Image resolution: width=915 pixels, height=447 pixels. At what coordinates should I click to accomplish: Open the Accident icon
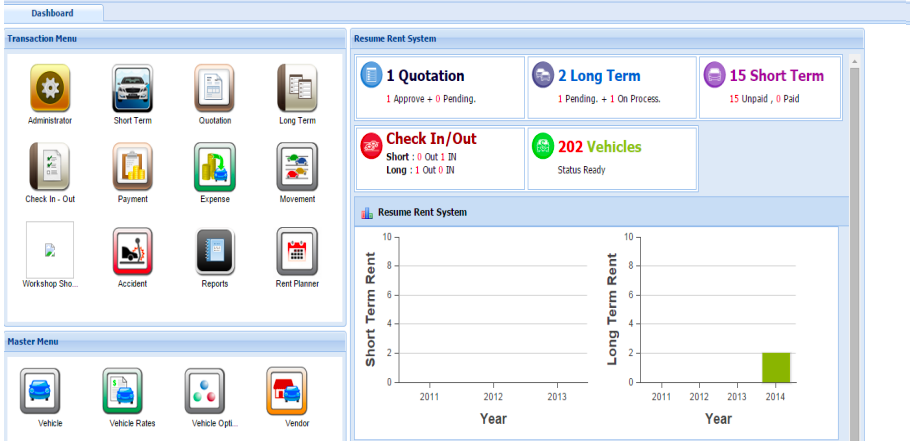tap(132, 251)
